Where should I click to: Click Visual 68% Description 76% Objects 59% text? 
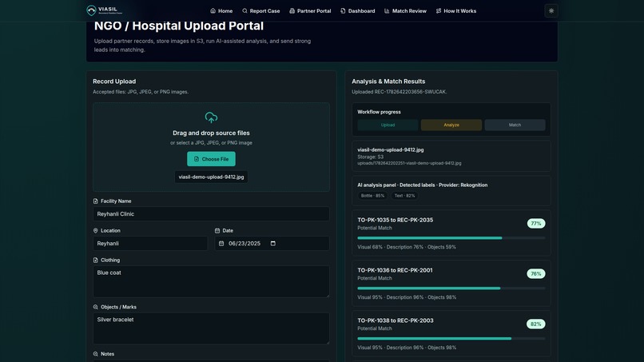[x=407, y=248]
